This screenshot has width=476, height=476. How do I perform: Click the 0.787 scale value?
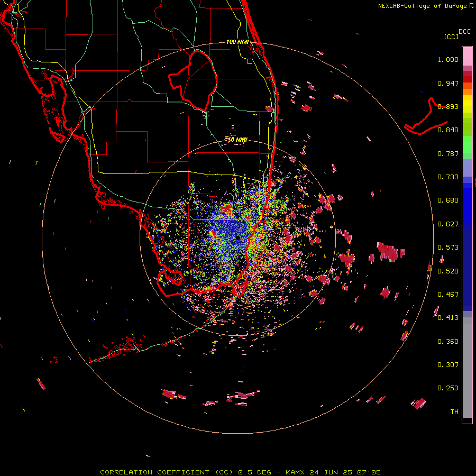click(448, 153)
